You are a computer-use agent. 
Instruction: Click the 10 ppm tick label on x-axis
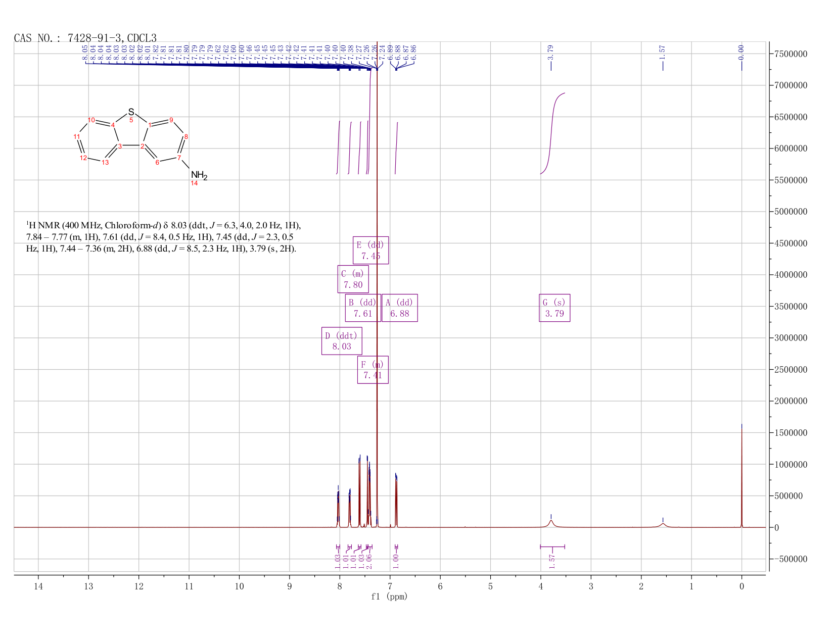click(239, 586)
